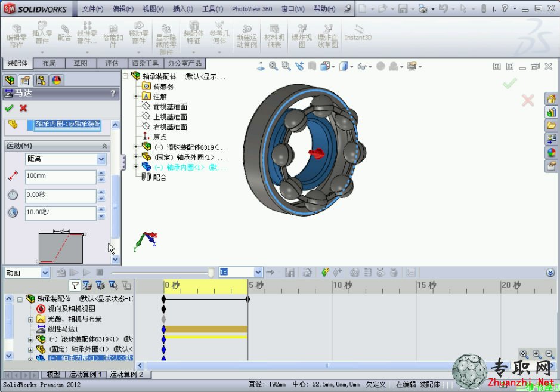Click the Save Animation icon

click(290, 273)
